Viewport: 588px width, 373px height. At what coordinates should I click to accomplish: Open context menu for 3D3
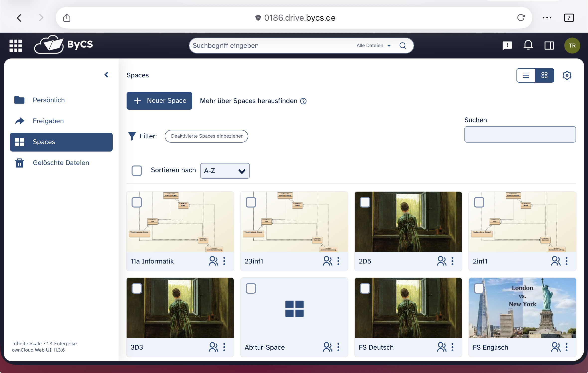224,347
